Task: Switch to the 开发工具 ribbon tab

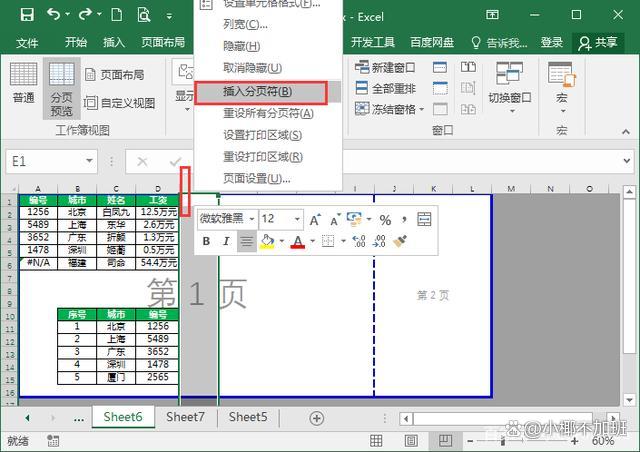Action: pos(373,42)
